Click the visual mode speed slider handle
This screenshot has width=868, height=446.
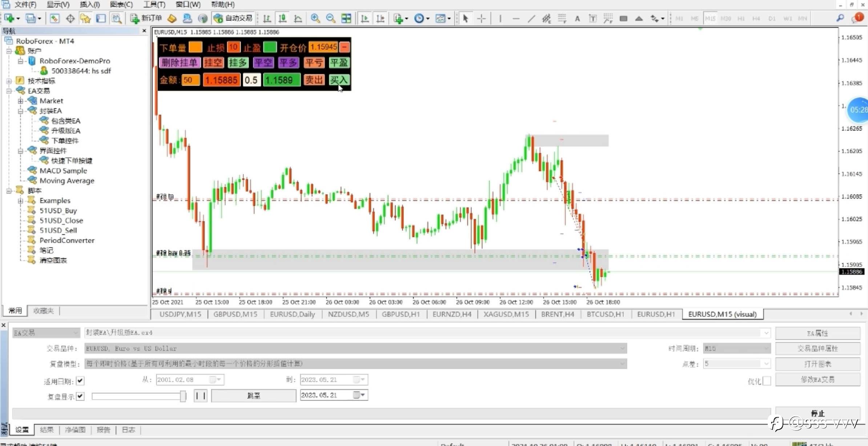183,396
